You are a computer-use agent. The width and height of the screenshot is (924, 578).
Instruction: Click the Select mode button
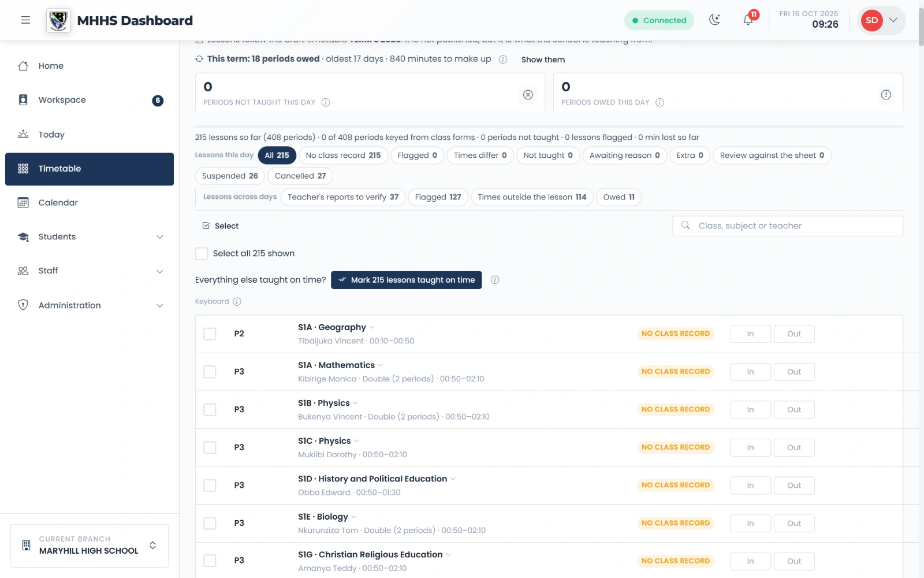pyautogui.click(x=220, y=226)
